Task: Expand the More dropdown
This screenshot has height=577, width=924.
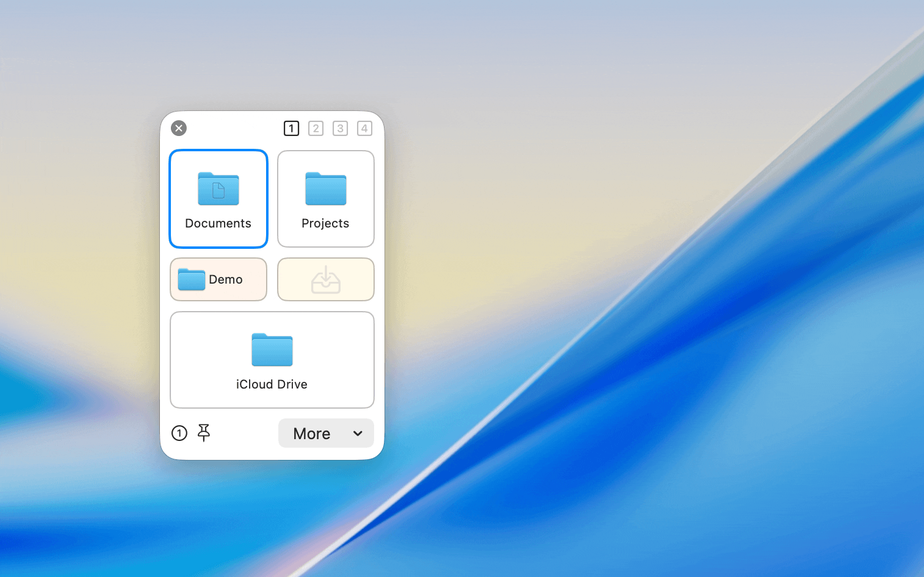Action: [x=326, y=433]
